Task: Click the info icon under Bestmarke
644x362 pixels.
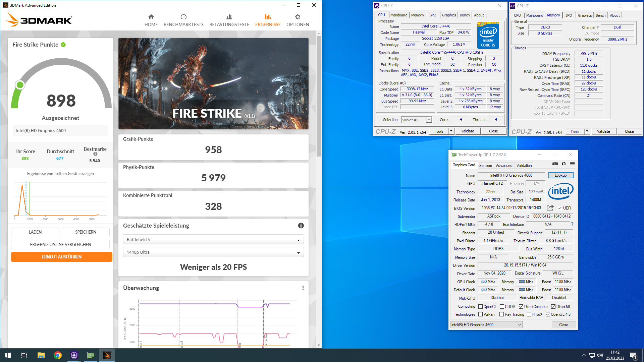Action: [x=95, y=154]
